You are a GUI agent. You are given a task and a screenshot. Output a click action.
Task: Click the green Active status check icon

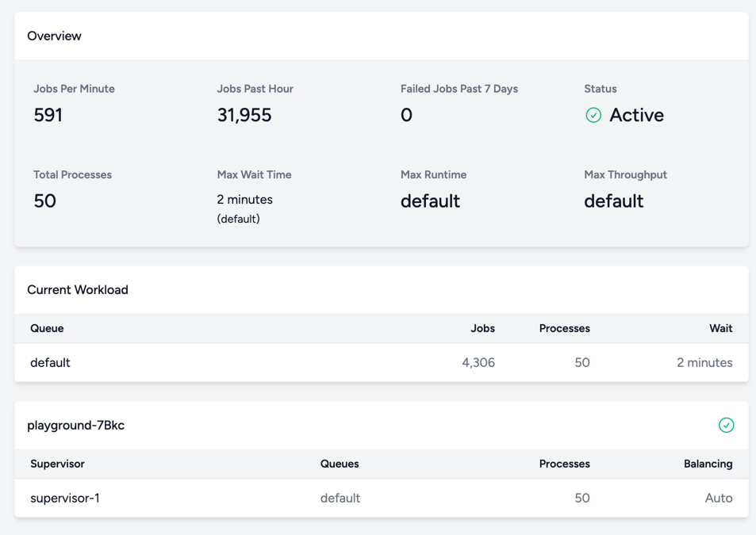(x=593, y=115)
